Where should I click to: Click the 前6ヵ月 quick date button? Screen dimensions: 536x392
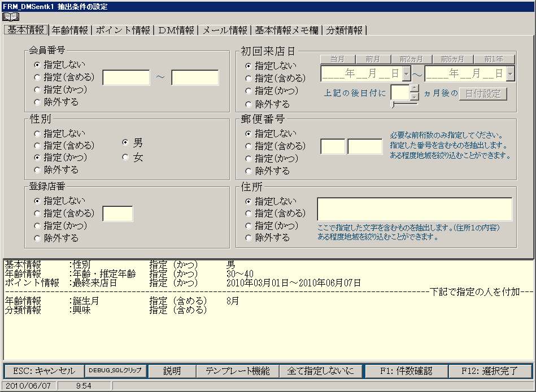pyautogui.click(x=452, y=59)
